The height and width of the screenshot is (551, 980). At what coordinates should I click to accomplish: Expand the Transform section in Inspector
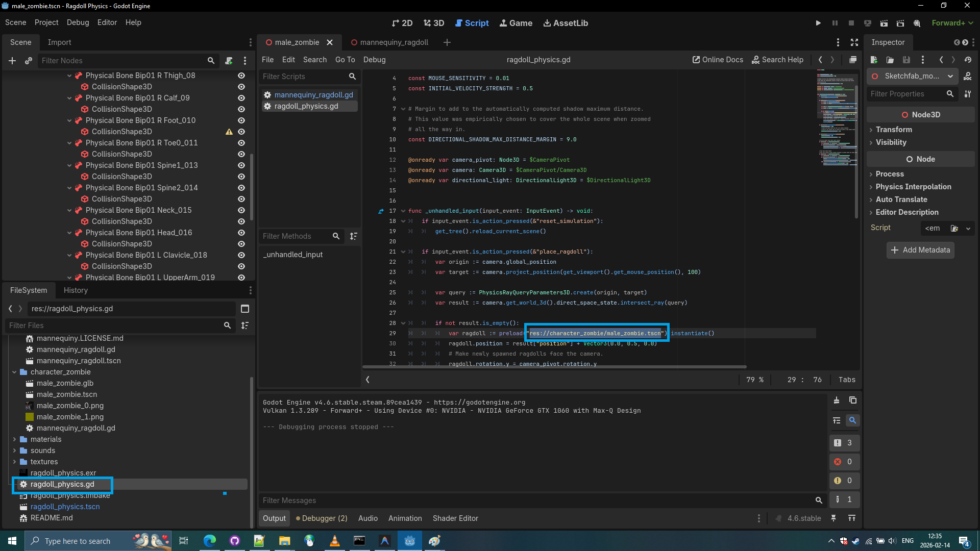tap(893, 130)
